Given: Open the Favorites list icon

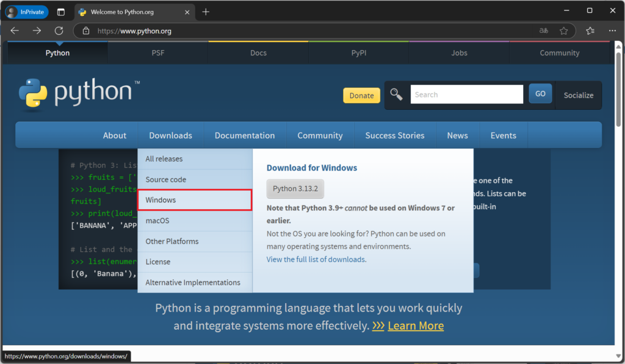Looking at the screenshot, I should coord(590,30).
